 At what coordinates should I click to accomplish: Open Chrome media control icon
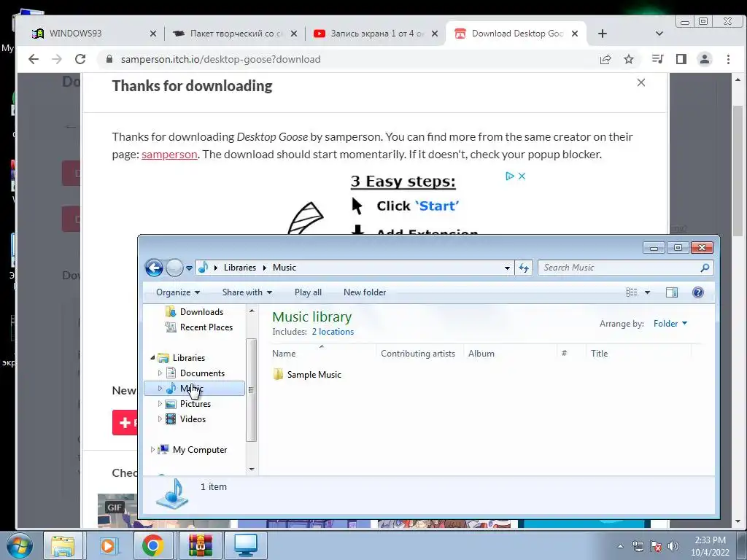tap(657, 59)
